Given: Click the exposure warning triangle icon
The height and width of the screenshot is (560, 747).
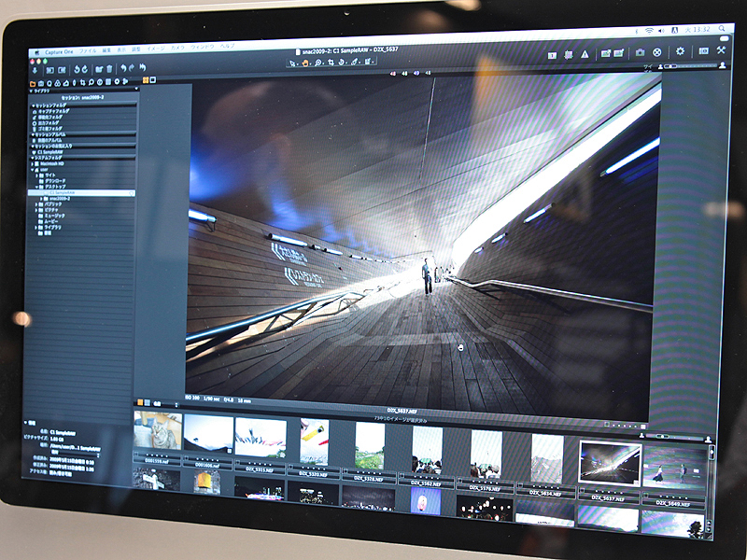Looking at the screenshot, I should click(x=585, y=54).
